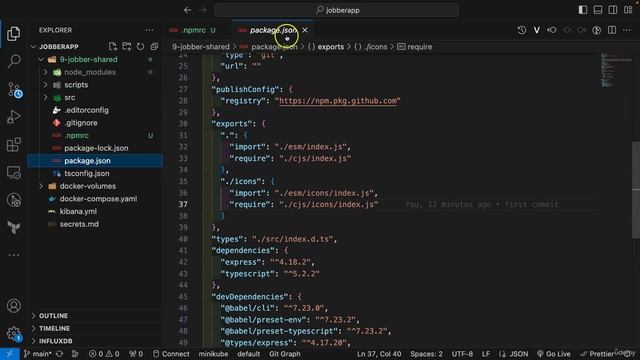Click New Folder icon in JOBBERAPP header

pos(127,47)
